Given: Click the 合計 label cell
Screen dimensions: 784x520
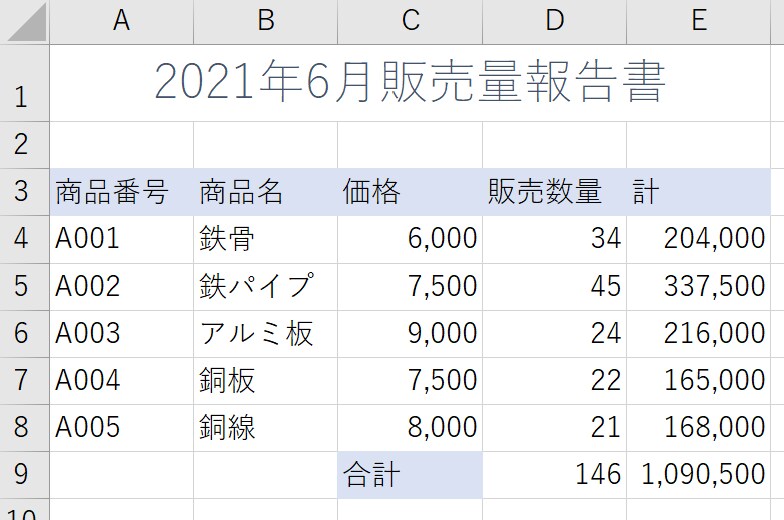Looking at the screenshot, I should click(410, 474).
